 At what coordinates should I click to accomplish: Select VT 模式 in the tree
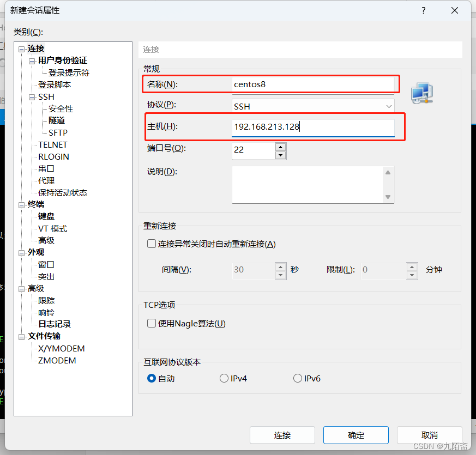point(52,229)
